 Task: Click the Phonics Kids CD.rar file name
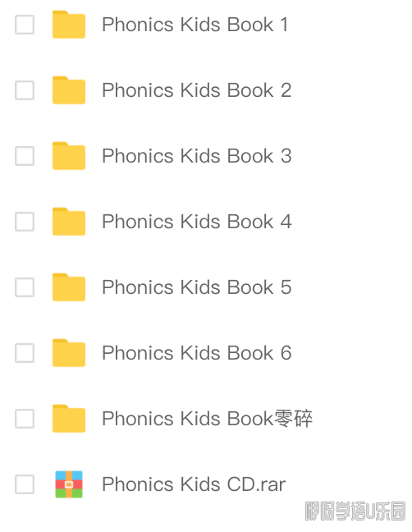(194, 484)
